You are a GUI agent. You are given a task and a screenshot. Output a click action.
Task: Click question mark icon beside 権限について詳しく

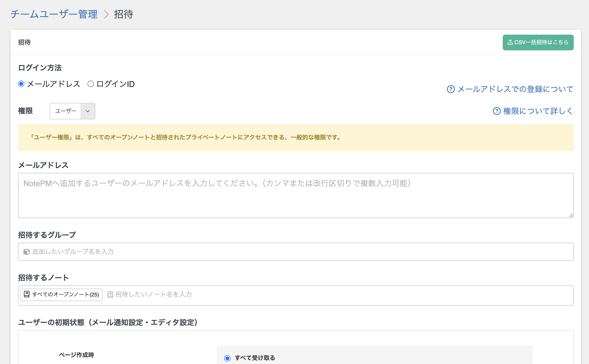point(497,111)
